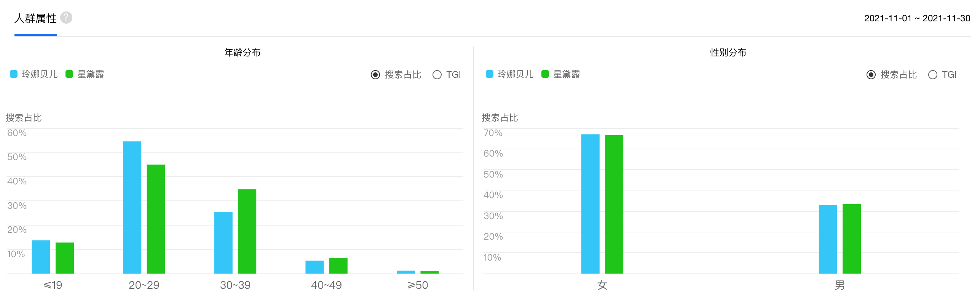
Task: Click the green bar for ages 20~29
Action: [x=156, y=219]
